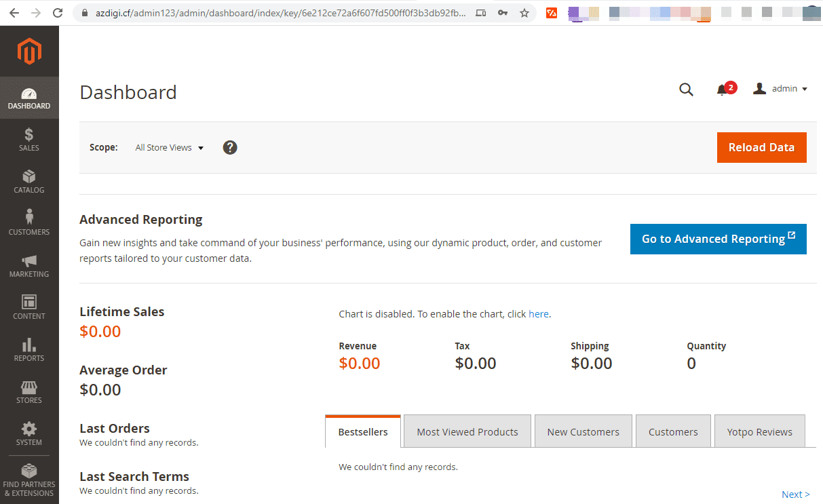Screen dimensions: 823x504
Task: Select the New Customers tab
Action: 583,432
